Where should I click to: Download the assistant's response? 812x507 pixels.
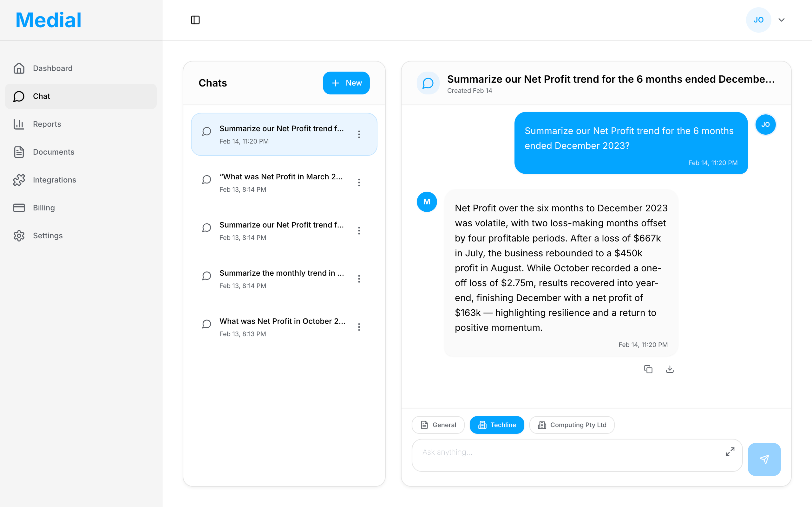click(x=670, y=369)
